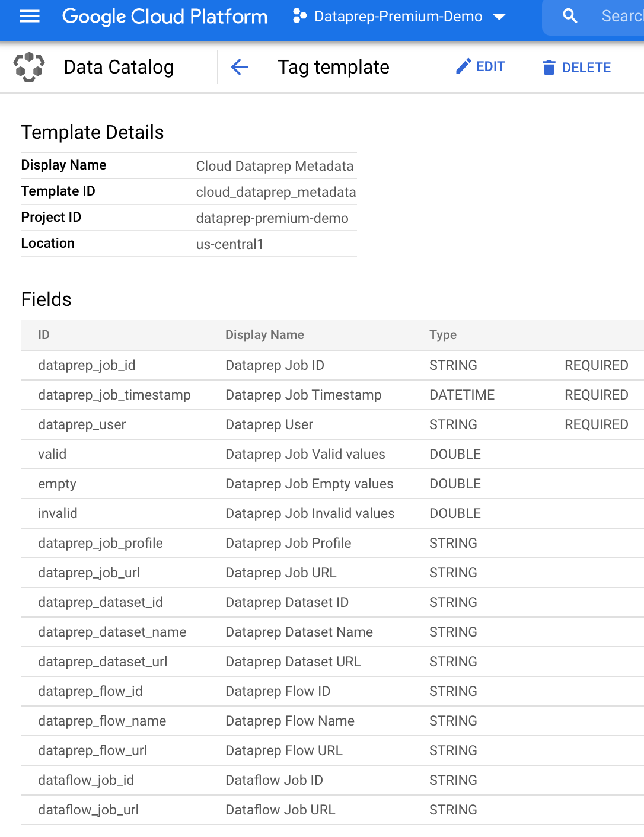Click the Data Catalog logo icon
This screenshot has height=837, width=644.
[29, 67]
